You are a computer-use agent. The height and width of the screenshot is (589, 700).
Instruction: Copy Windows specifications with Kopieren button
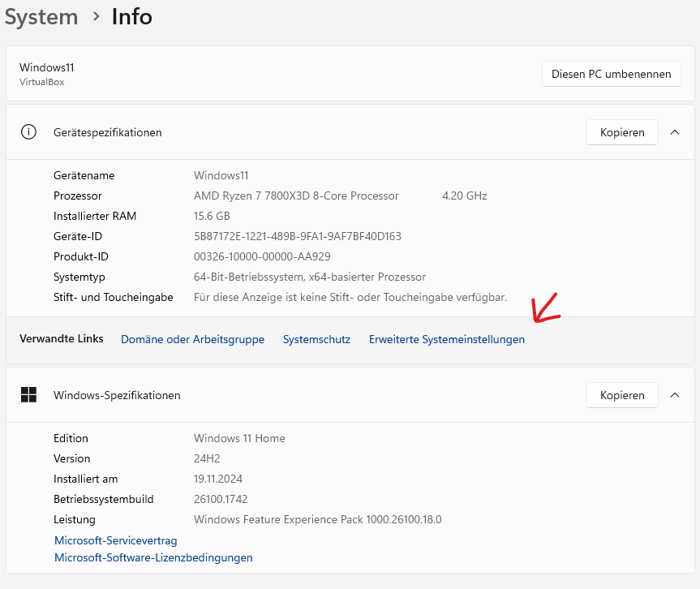[622, 395]
